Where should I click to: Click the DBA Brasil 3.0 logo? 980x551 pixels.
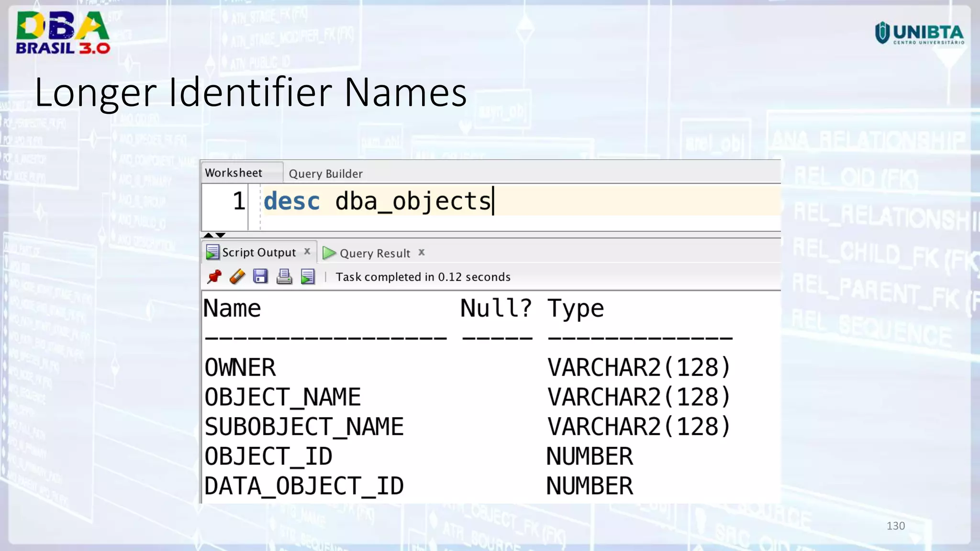click(x=63, y=33)
